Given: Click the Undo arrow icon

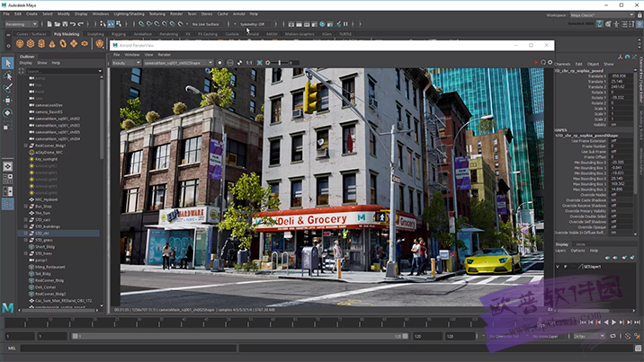Looking at the screenshot, I should 73,24.
